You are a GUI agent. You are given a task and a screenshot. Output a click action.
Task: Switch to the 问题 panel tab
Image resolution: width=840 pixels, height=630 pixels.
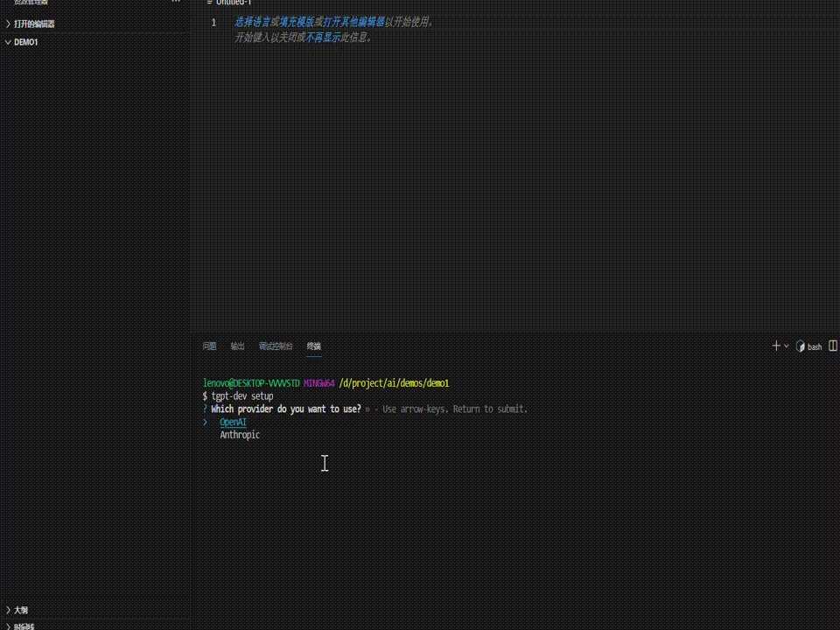[x=209, y=346]
